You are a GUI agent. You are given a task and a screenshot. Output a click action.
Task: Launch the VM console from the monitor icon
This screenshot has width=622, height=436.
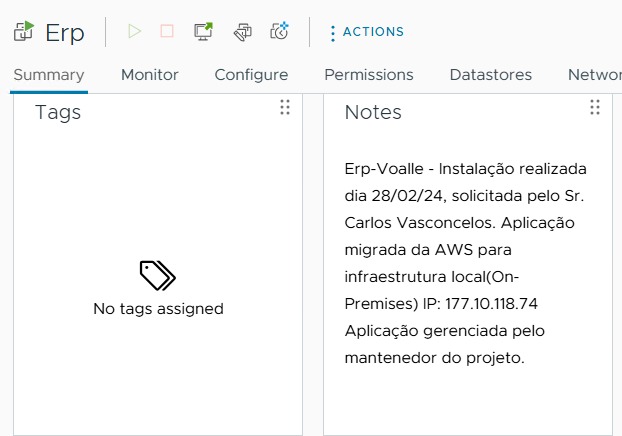[203, 31]
